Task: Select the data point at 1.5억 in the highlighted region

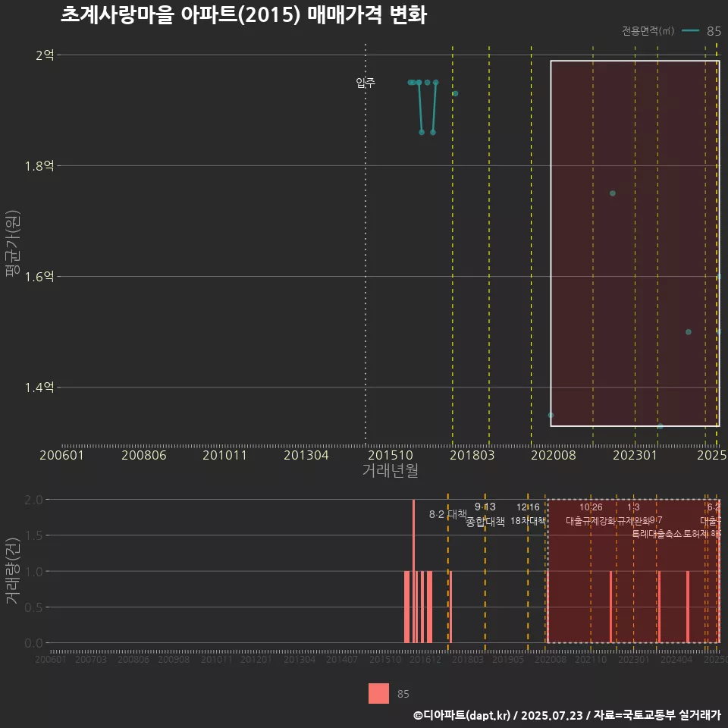Action: 689,332
